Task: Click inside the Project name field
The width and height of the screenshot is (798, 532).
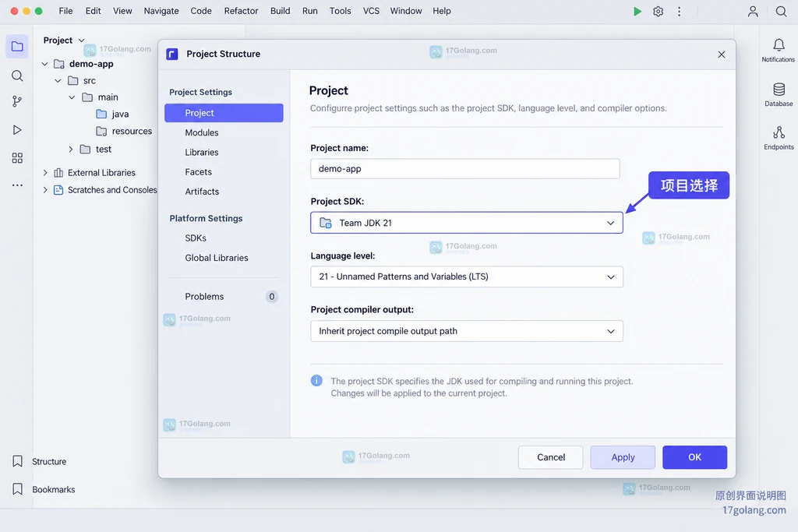Action: pos(465,169)
